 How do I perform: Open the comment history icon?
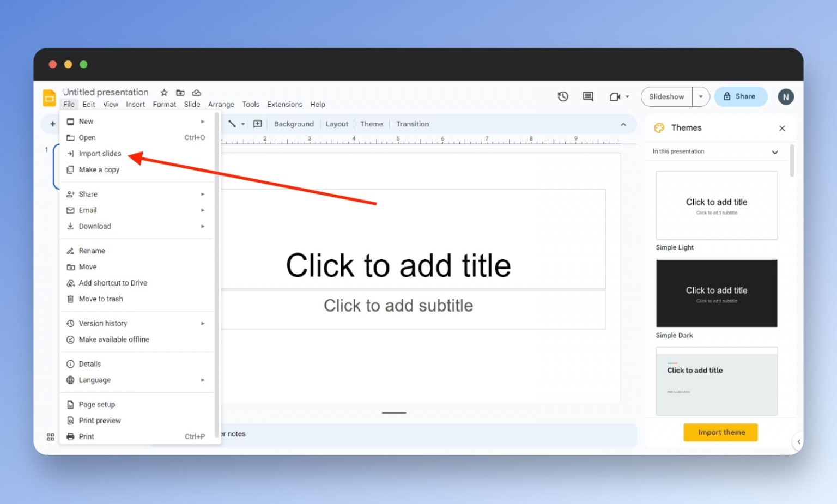point(587,96)
